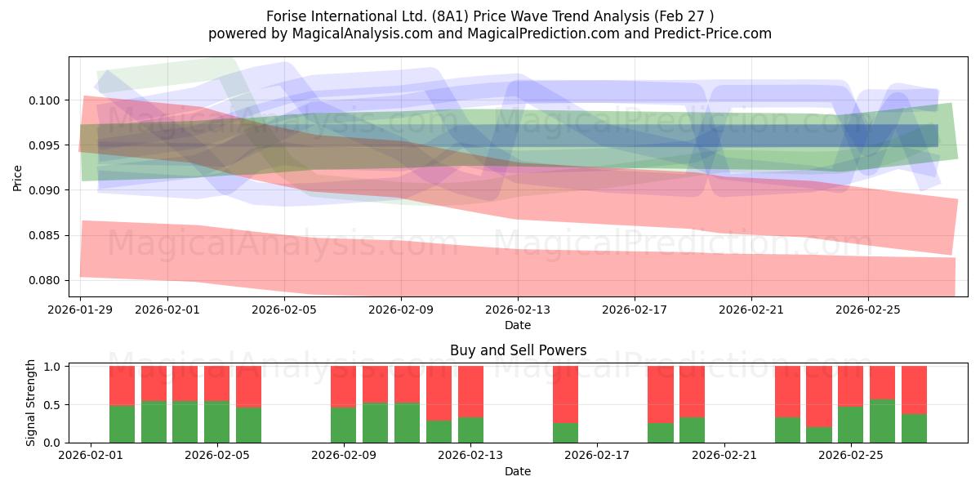The height and width of the screenshot is (490, 980).
Task: Click the 'Date' label under the price chart
Action: (x=518, y=325)
